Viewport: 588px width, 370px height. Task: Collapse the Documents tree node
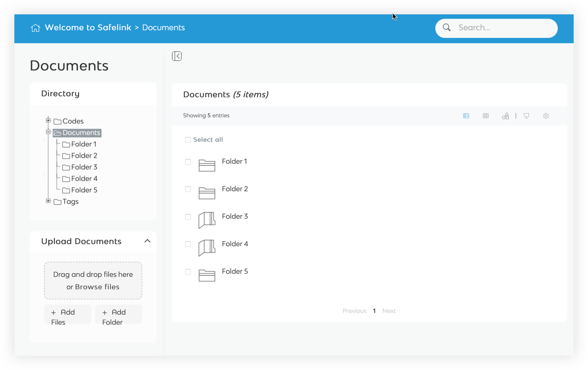click(48, 132)
